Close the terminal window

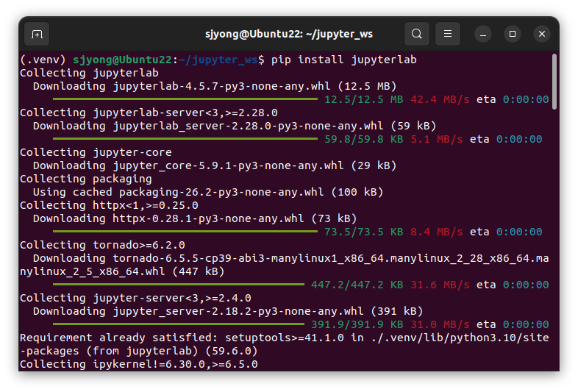pos(542,34)
